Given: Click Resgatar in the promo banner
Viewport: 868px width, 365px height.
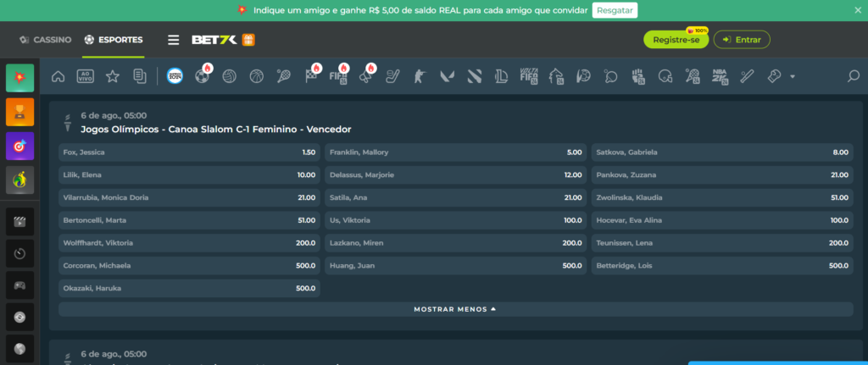Looking at the screenshot, I should point(615,10).
